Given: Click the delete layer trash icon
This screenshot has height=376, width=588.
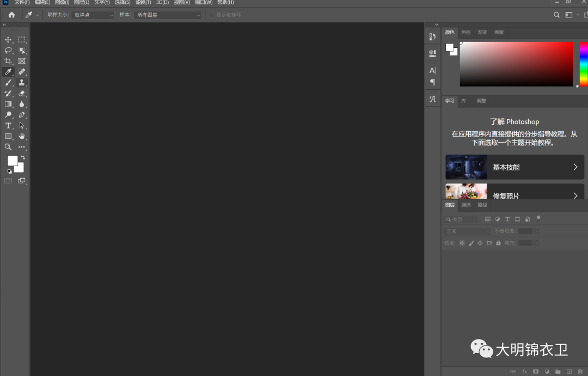Looking at the screenshot, I should pyautogui.click(x=580, y=372).
